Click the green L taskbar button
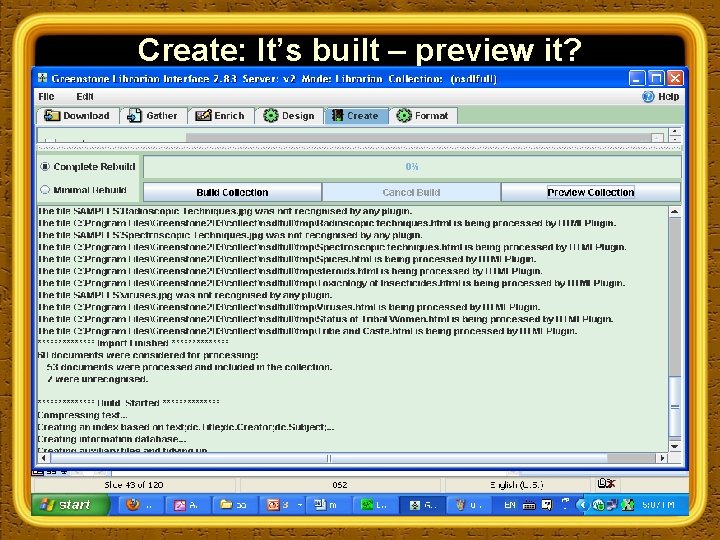This screenshot has width=720, height=540. point(374,505)
